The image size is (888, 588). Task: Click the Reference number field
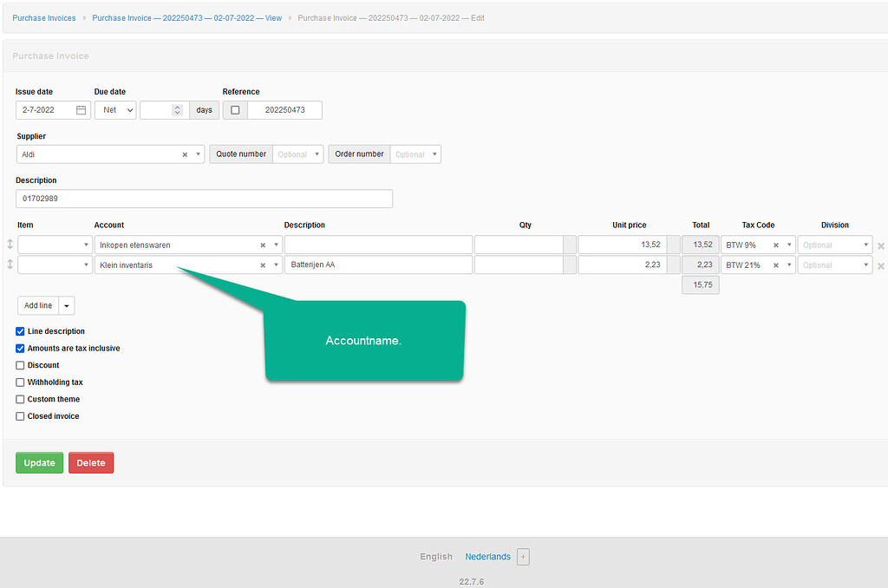[x=284, y=110]
